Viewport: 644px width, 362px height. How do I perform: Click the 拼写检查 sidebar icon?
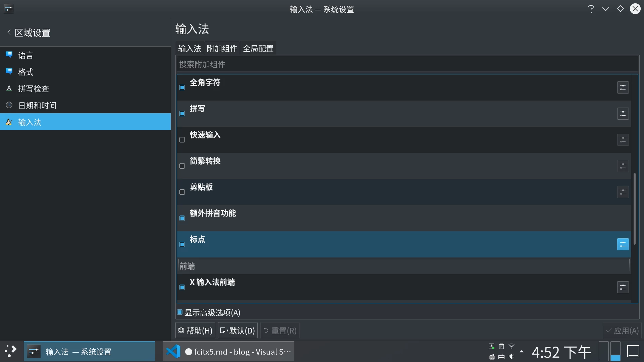coord(9,88)
